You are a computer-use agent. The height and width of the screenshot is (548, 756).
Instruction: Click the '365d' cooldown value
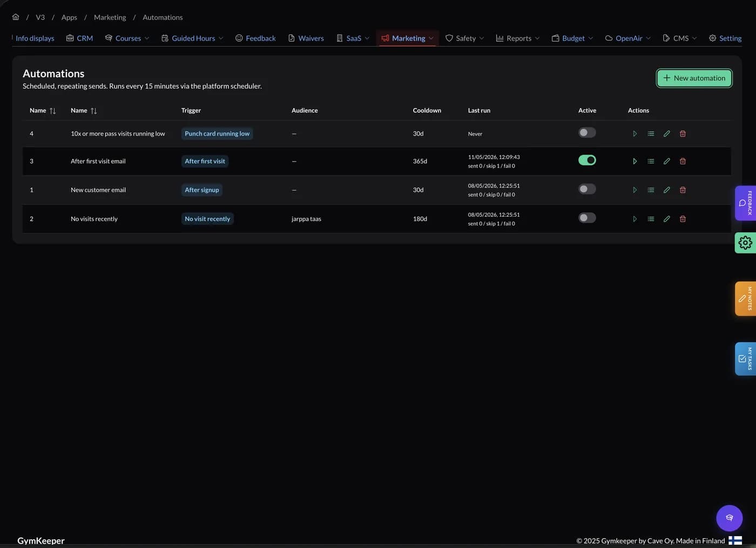[x=420, y=161]
